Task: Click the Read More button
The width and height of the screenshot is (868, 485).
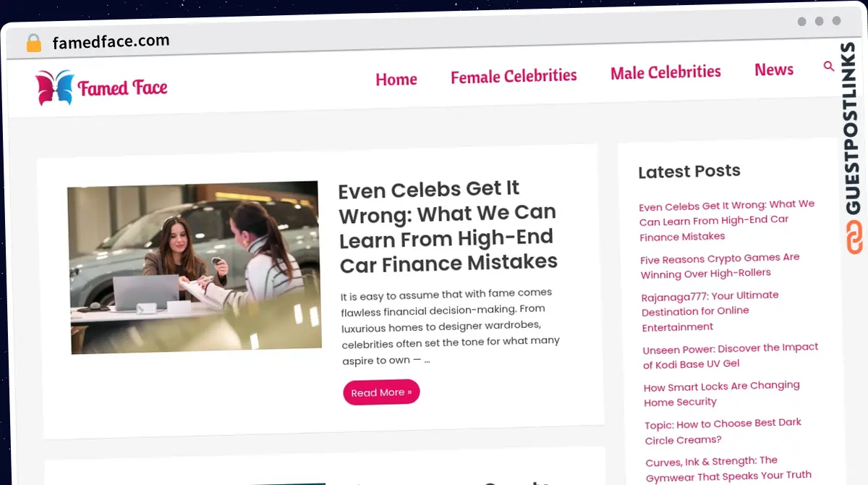Action: [x=381, y=392]
